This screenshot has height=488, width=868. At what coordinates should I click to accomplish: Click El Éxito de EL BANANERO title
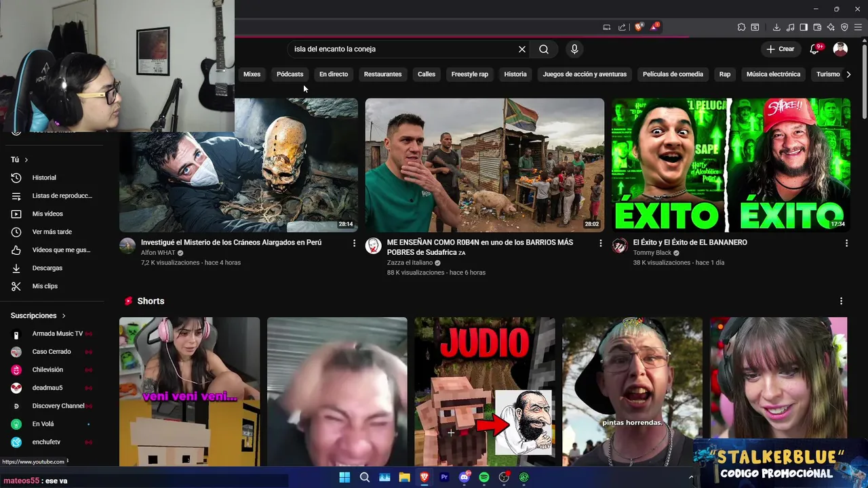[x=690, y=243]
